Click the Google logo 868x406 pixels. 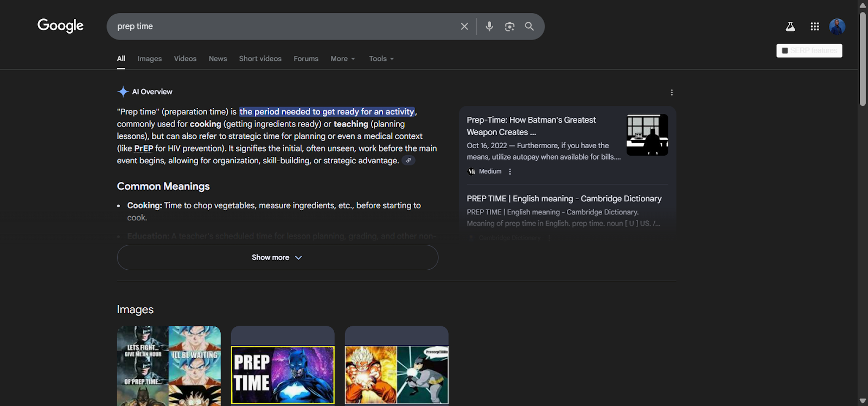click(x=60, y=26)
